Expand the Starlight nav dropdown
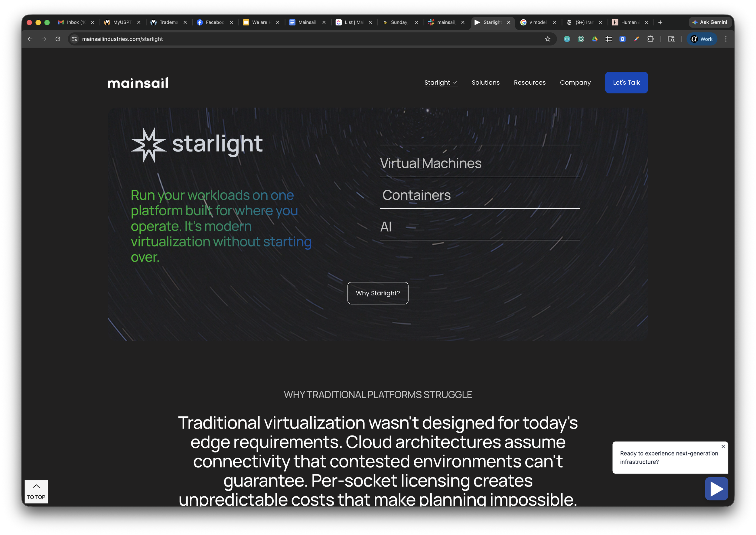The height and width of the screenshot is (535, 756). coord(441,82)
